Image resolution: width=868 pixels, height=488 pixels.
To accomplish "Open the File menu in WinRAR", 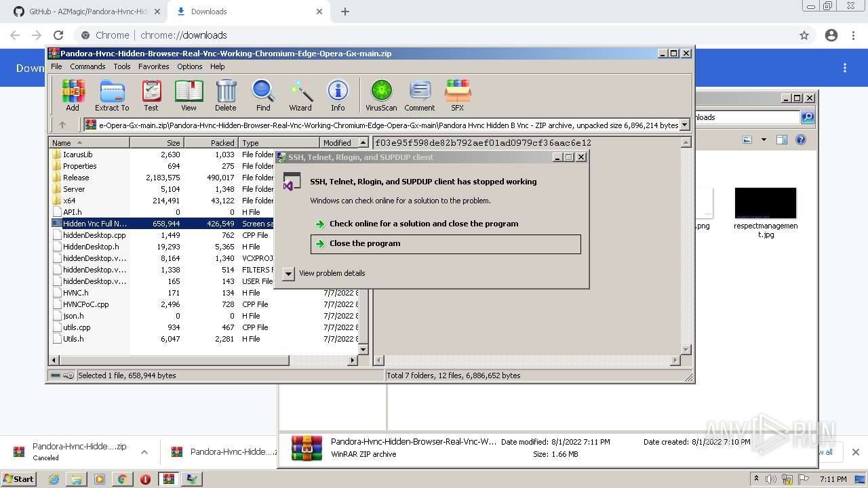I will pyautogui.click(x=56, y=66).
